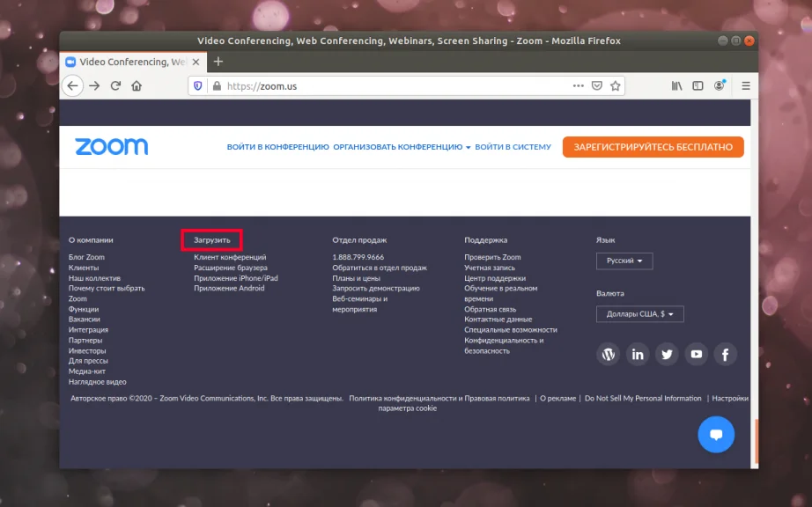Click Зарегистрируйтесь бесплатно orange button

coord(653,147)
